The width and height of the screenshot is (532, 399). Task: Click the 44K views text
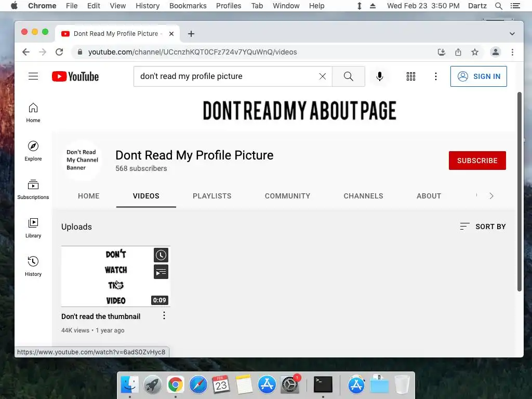click(x=75, y=330)
